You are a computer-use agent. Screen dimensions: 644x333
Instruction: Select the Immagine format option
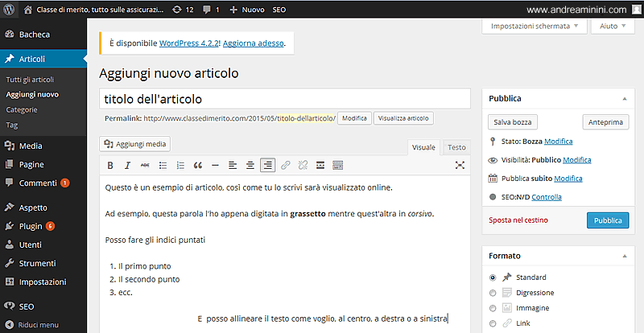click(493, 308)
